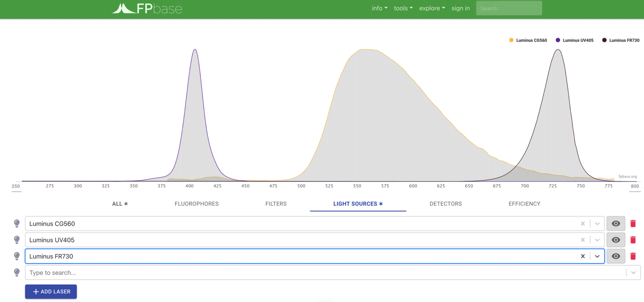The width and height of the screenshot is (644, 302).
Task: Clear the Luminus UV405 selection
Action: tap(583, 240)
